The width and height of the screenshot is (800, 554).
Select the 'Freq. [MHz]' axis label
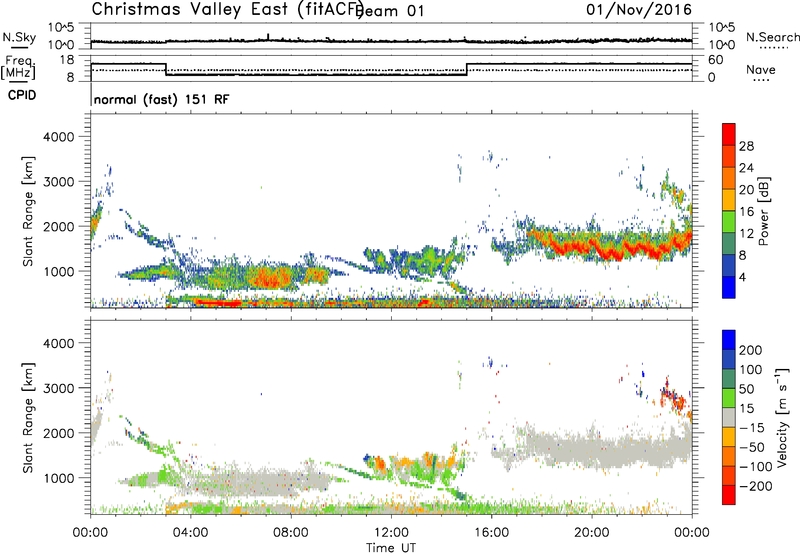tap(18, 67)
